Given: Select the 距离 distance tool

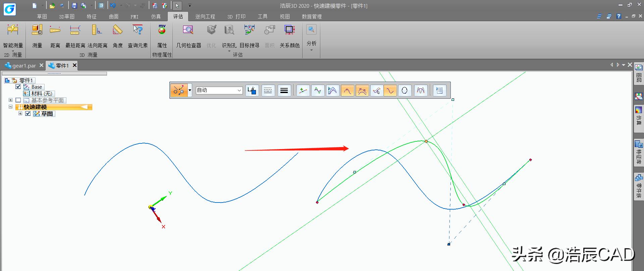Looking at the screenshot, I should coord(55,36).
